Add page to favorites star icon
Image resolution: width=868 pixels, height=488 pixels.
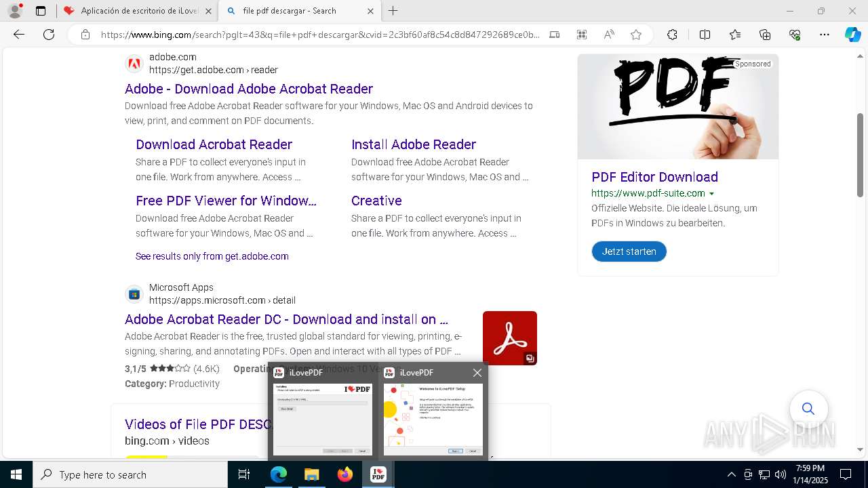[x=635, y=35]
